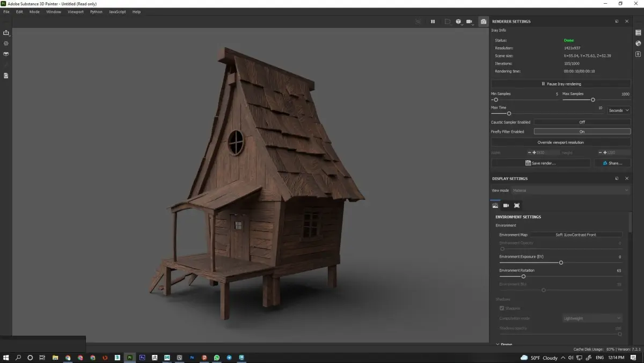Click the Share button
This screenshot has width=644, height=363.
[x=612, y=163]
